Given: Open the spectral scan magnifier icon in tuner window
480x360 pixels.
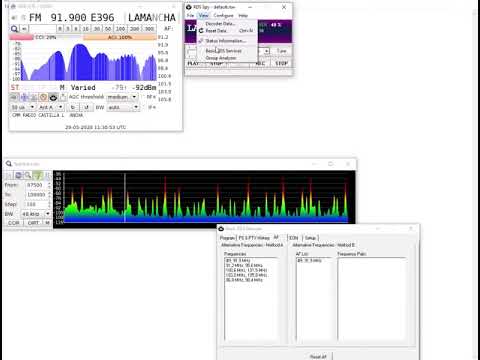Looking at the screenshot, I should click(x=14, y=29).
